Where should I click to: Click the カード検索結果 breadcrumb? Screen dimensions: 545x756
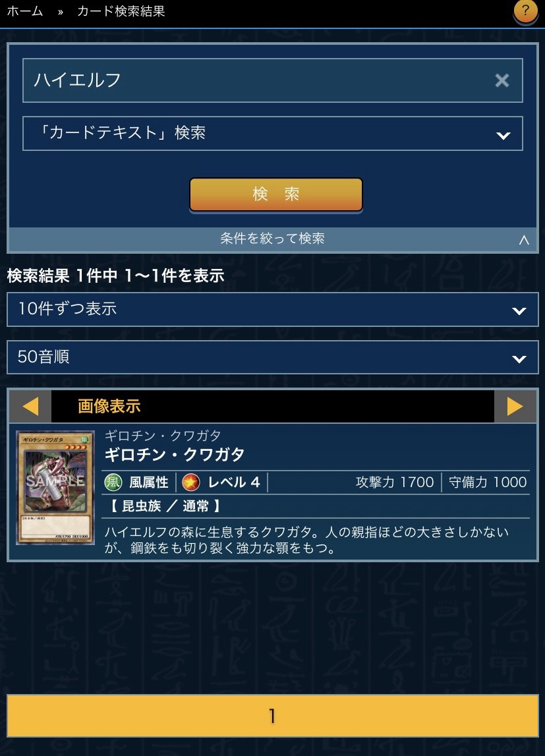121,11
